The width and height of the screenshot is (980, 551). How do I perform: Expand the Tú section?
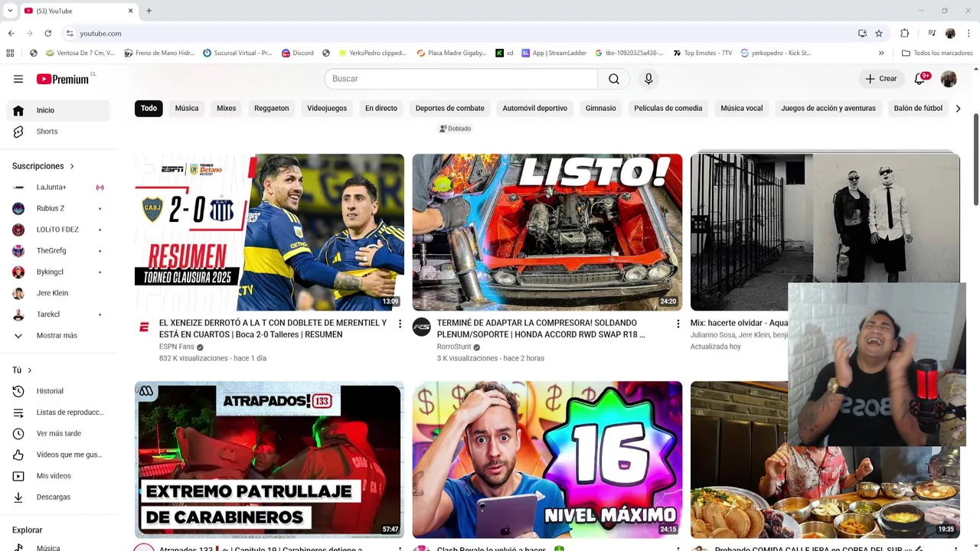(22, 370)
